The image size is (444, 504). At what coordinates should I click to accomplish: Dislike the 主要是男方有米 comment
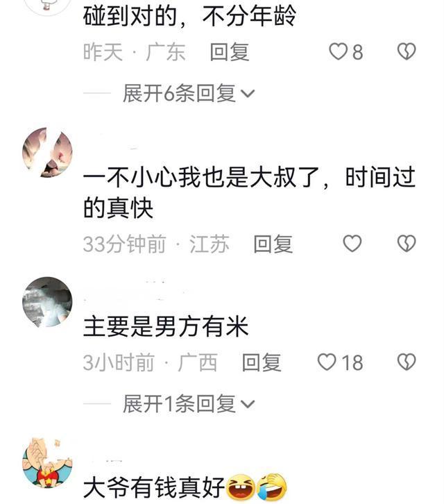pyautogui.click(x=407, y=362)
